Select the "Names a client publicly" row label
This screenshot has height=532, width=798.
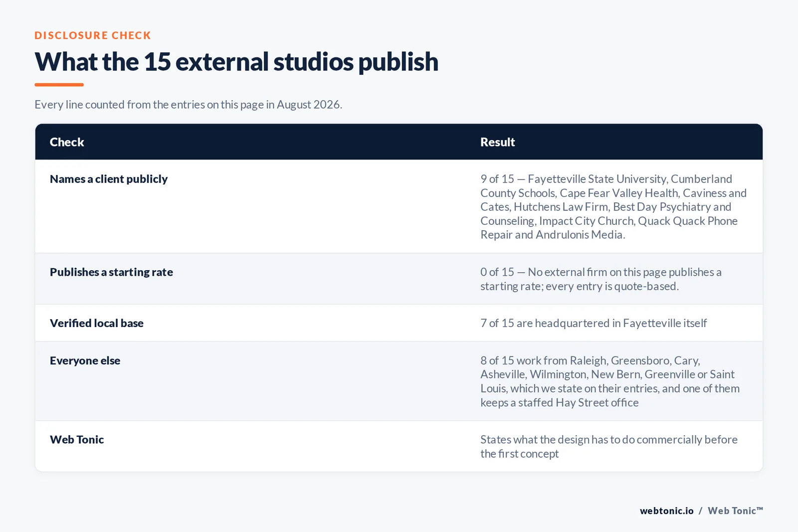tap(109, 179)
